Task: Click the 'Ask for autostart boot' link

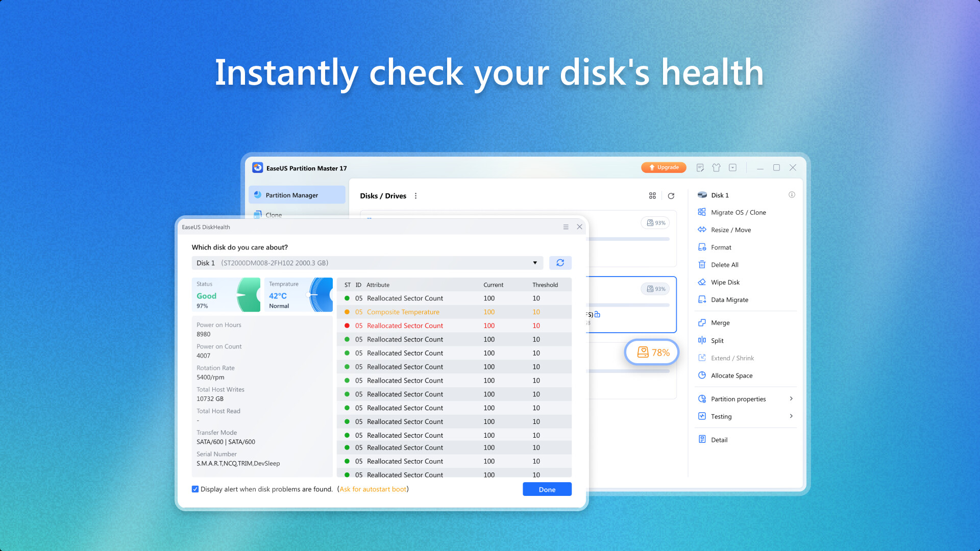Action: tap(373, 489)
